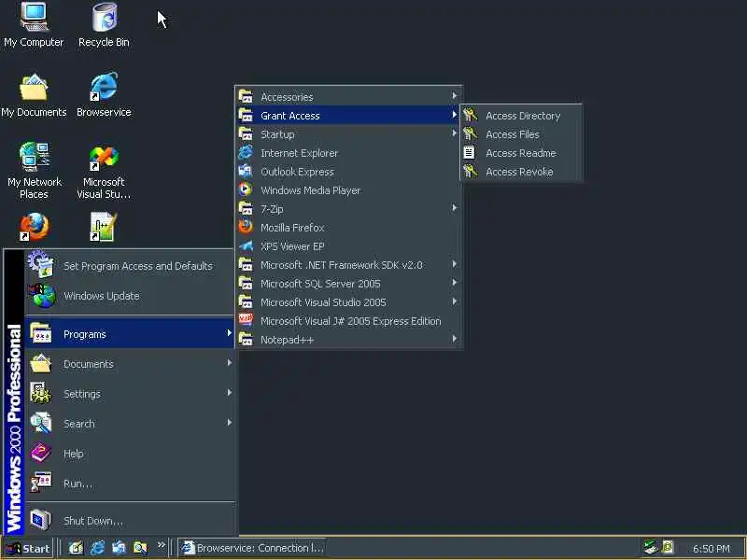Click the Access Revoke keys icon
This screenshot has width=747, height=560.
[470, 171]
